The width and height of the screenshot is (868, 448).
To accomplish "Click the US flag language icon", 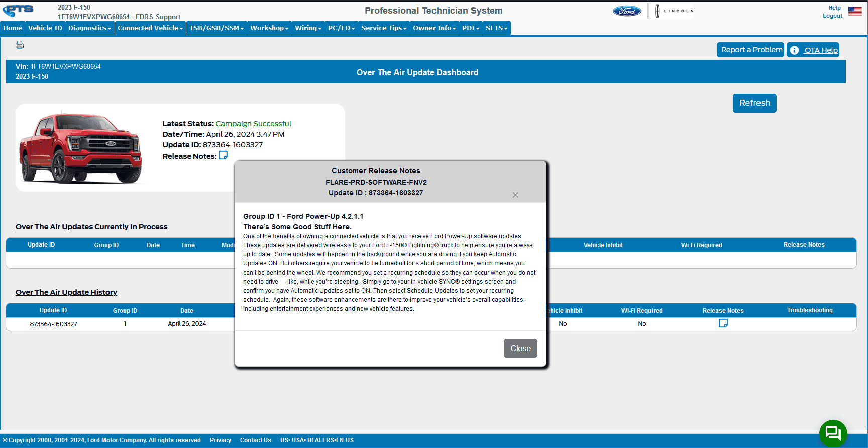I will pyautogui.click(x=855, y=11).
